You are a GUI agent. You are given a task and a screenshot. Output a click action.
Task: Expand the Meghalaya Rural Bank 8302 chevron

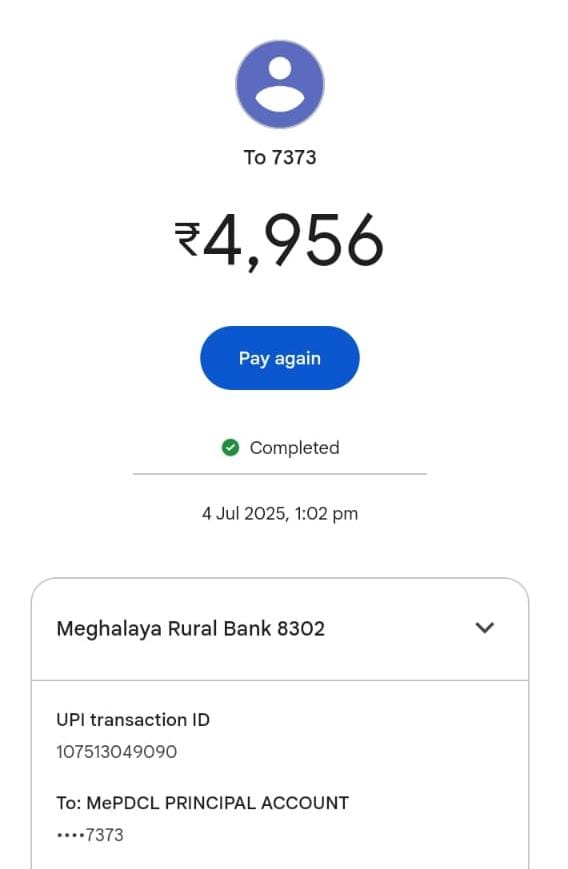485,628
